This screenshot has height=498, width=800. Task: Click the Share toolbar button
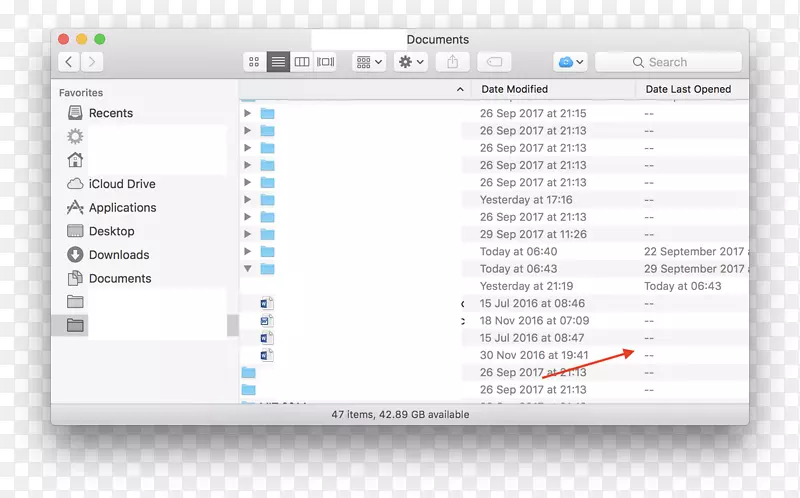pos(453,62)
